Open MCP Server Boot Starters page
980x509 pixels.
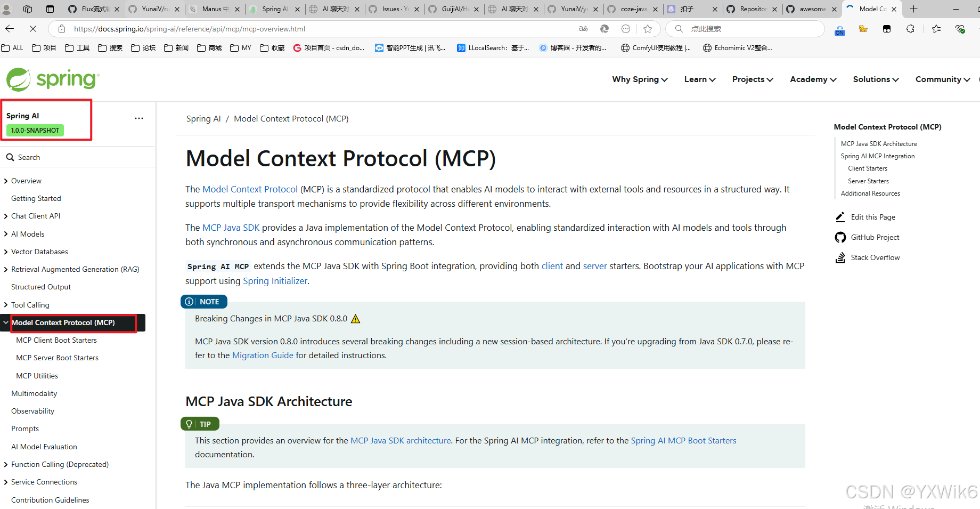[x=58, y=358]
